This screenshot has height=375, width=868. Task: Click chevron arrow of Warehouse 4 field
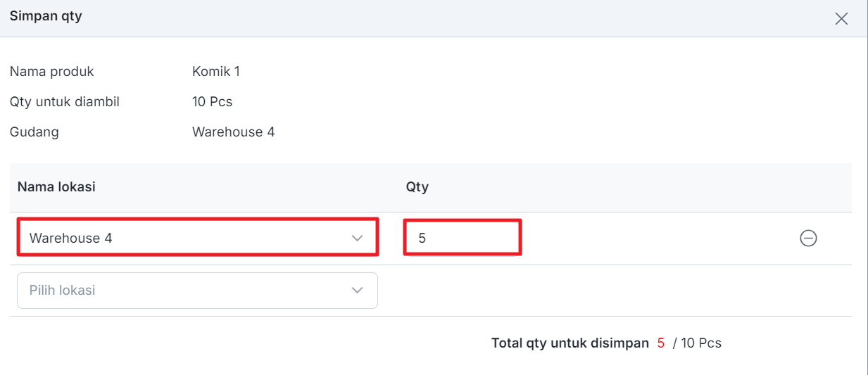[358, 239]
